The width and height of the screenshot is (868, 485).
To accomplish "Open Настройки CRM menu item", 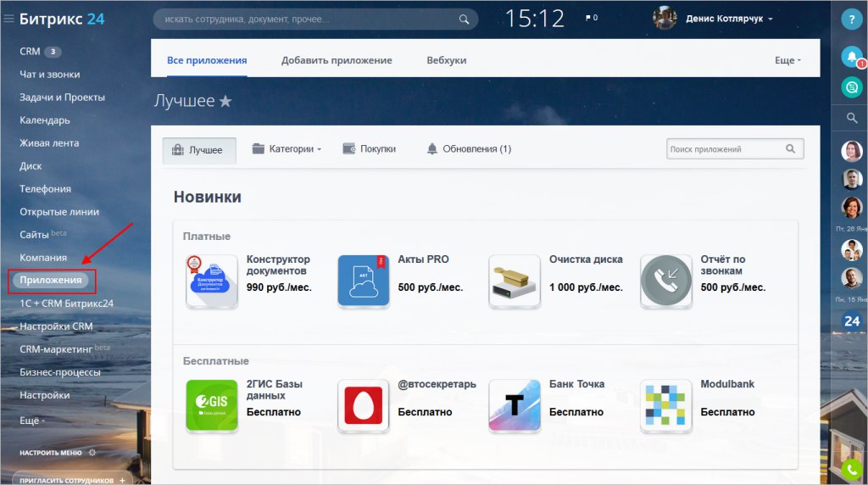I will click(56, 326).
